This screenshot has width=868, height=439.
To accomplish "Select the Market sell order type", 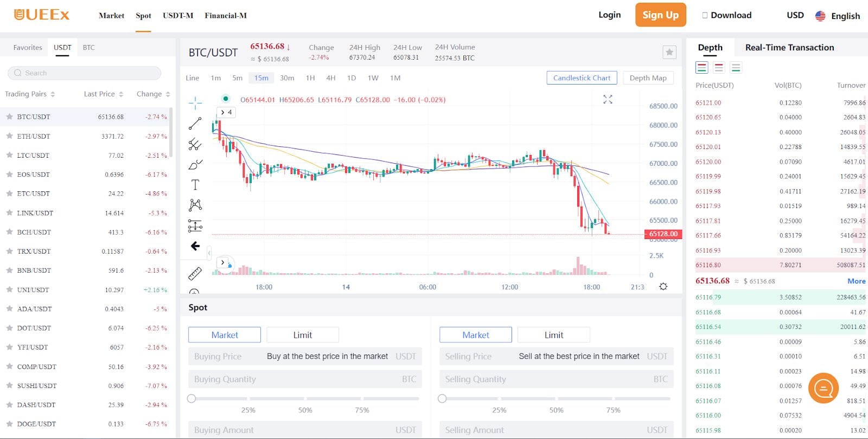I will [476, 335].
